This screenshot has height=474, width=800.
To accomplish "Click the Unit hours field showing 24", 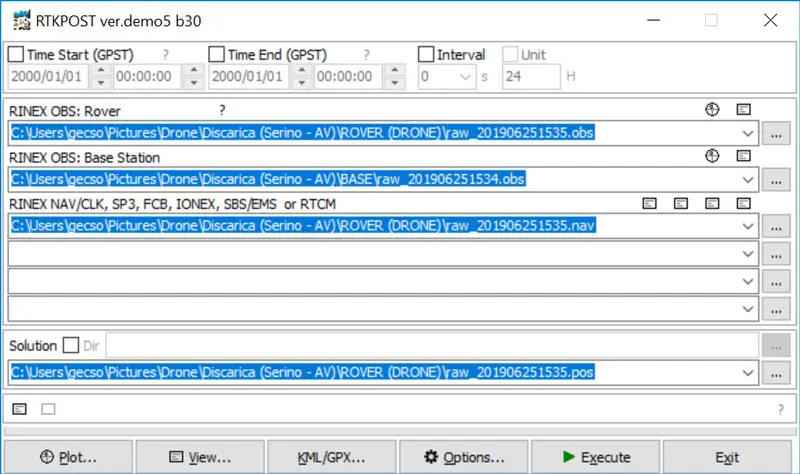I will [531, 77].
